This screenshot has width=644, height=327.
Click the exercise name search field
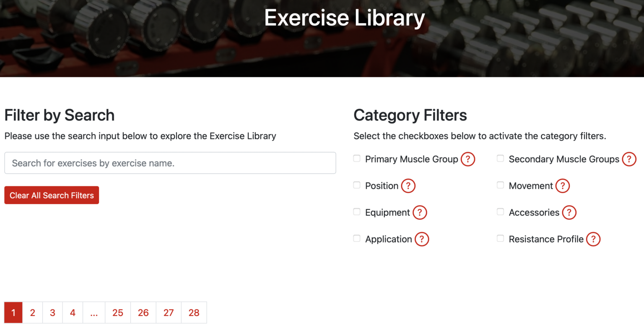pos(170,163)
